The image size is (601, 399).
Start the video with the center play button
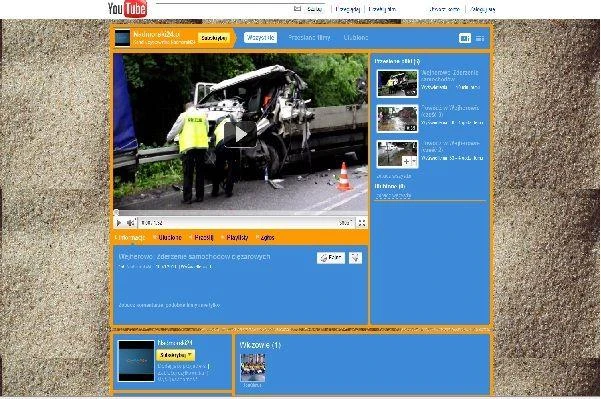tap(240, 135)
